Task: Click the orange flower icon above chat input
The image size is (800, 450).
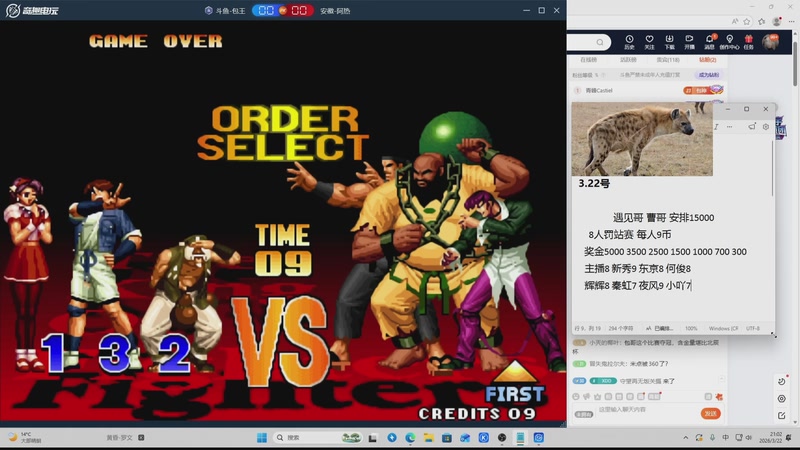Action: coord(719,396)
